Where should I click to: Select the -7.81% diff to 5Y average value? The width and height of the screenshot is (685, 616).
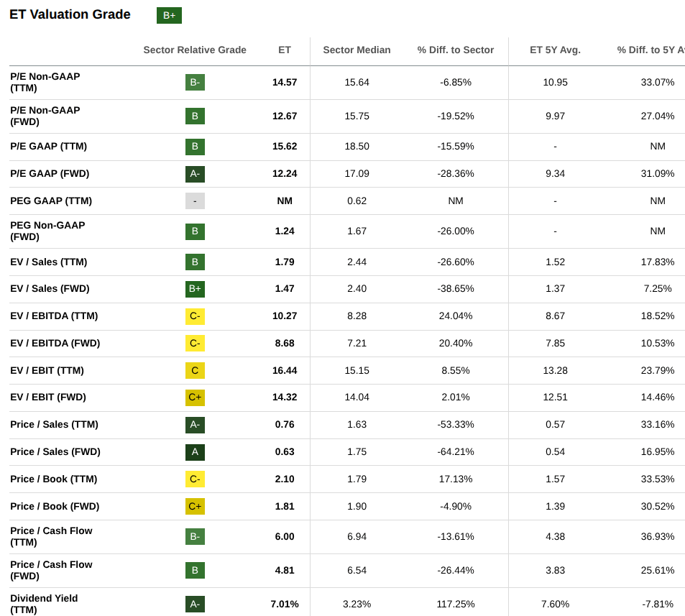[x=658, y=604]
